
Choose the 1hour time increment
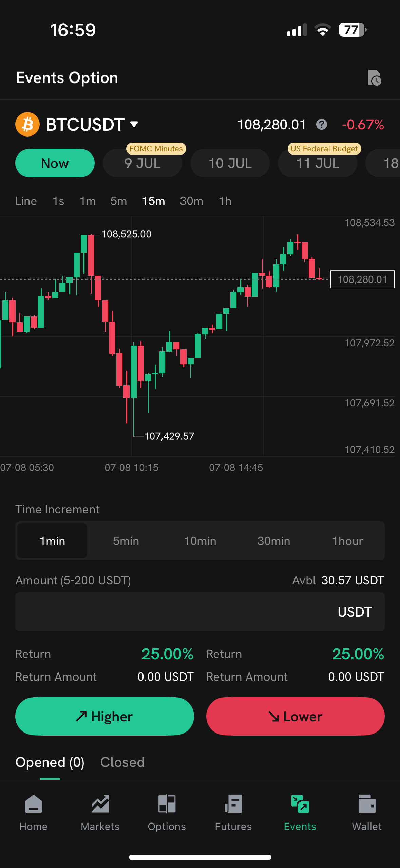pyautogui.click(x=347, y=541)
